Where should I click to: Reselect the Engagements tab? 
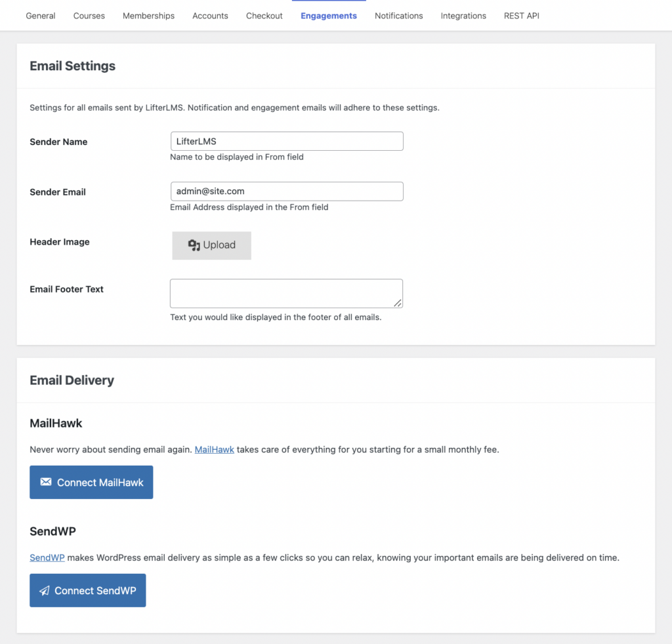point(329,15)
